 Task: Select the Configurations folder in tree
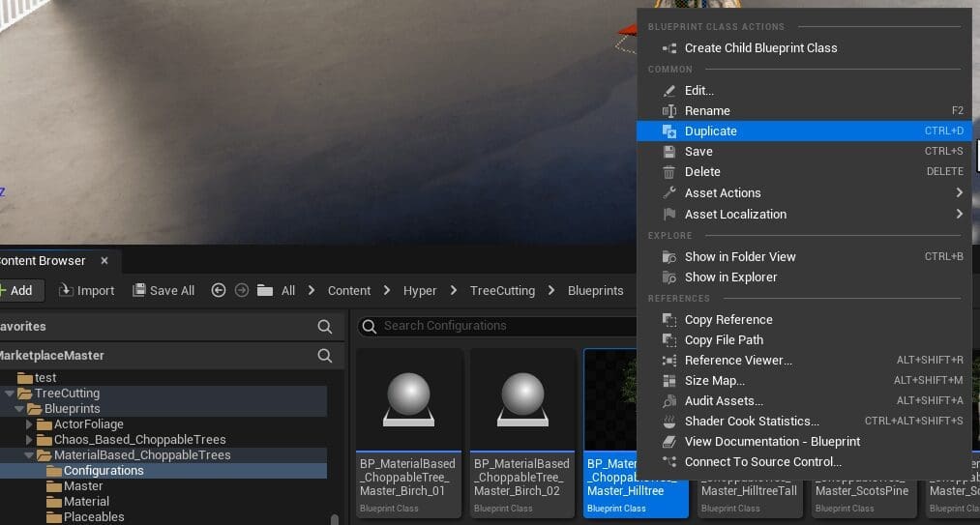click(103, 471)
